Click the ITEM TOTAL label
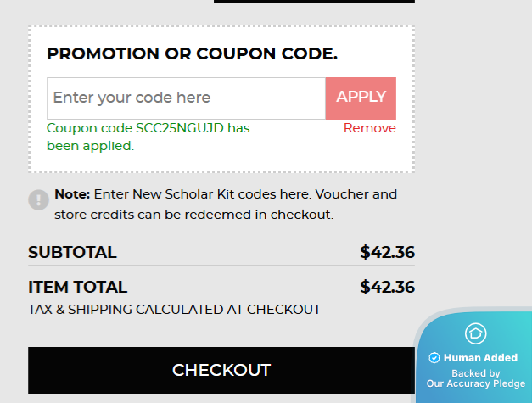The height and width of the screenshot is (403, 532). tap(77, 287)
